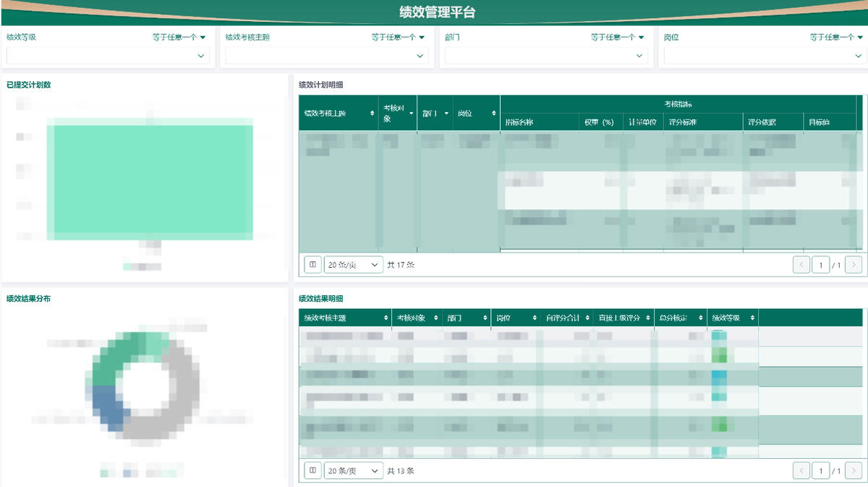Click previous page arrow in 绩效计划明细
This screenshot has width=868, height=487.
(801, 264)
